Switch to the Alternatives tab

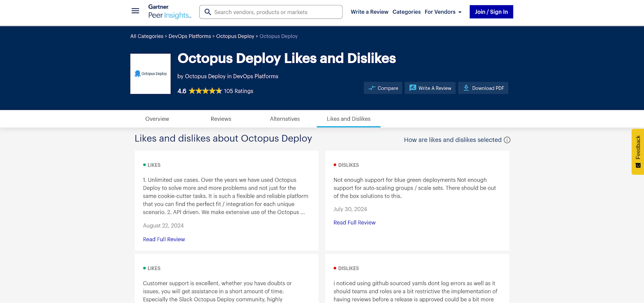click(x=285, y=119)
